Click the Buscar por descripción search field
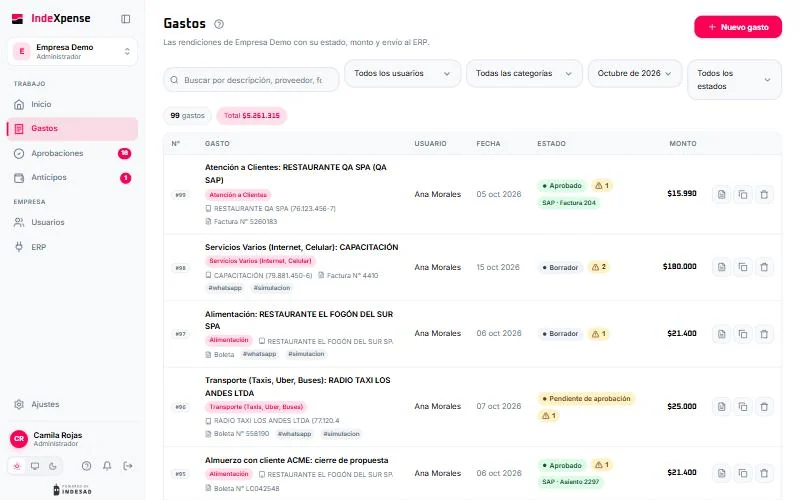Image resolution: width=800 pixels, height=500 pixels. point(251,80)
